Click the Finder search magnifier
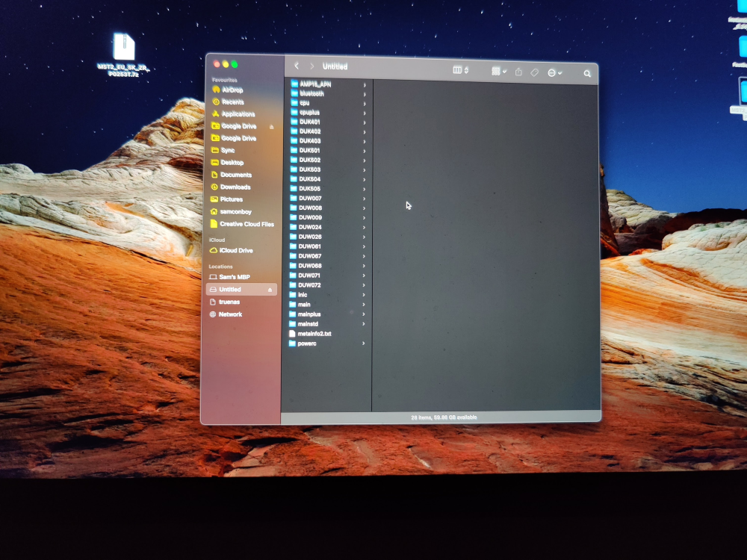The image size is (747, 560). [587, 74]
